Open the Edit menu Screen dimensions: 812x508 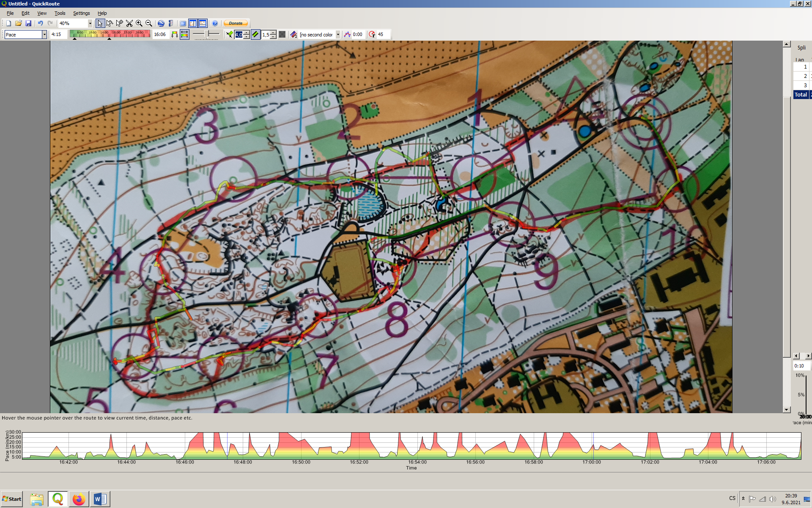click(25, 13)
